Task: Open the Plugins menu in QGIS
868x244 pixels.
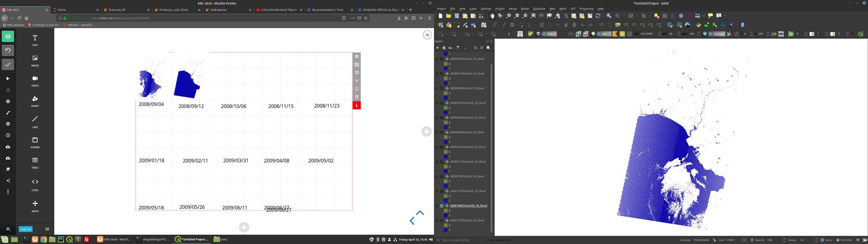Action: tap(500, 9)
